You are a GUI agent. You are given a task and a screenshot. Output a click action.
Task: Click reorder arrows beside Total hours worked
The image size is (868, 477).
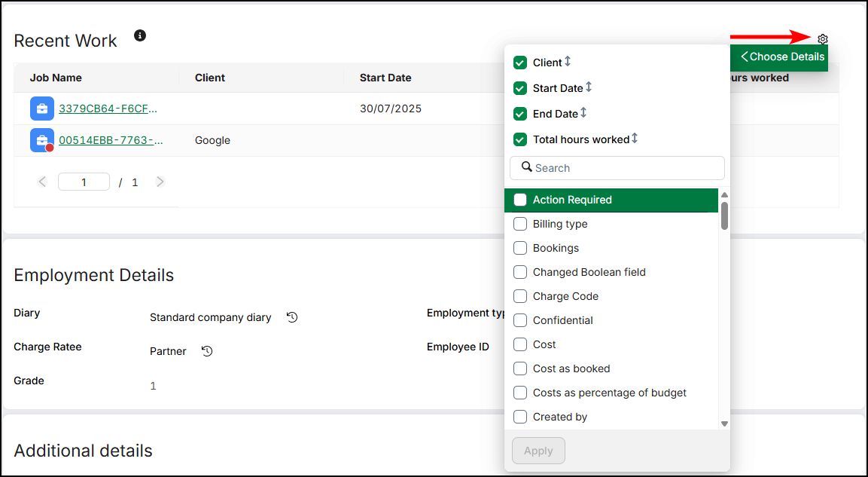(635, 138)
